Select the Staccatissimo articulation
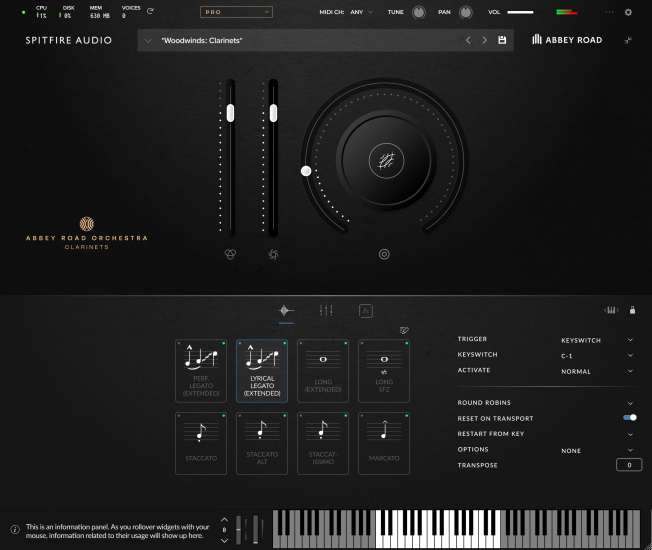The height and width of the screenshot is (550, 652). pos(323,444)
